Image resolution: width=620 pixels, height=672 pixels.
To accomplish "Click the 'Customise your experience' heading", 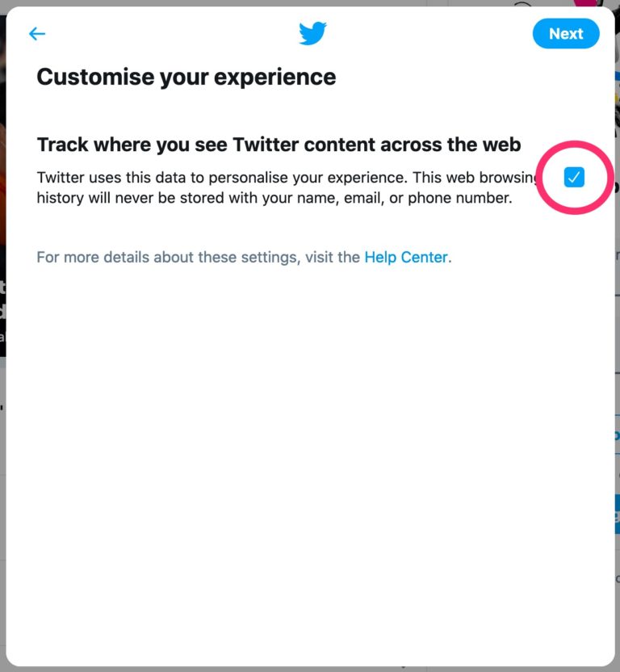I will point(186,77).
